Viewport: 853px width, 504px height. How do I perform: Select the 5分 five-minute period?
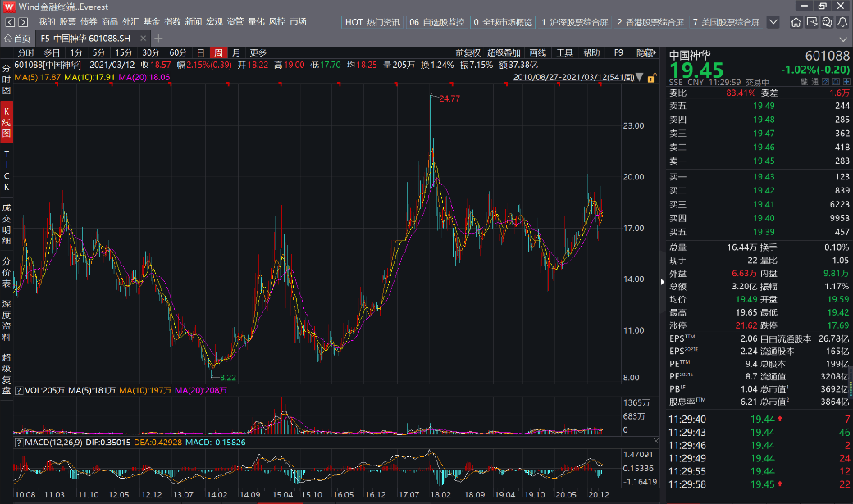(98, 52)
